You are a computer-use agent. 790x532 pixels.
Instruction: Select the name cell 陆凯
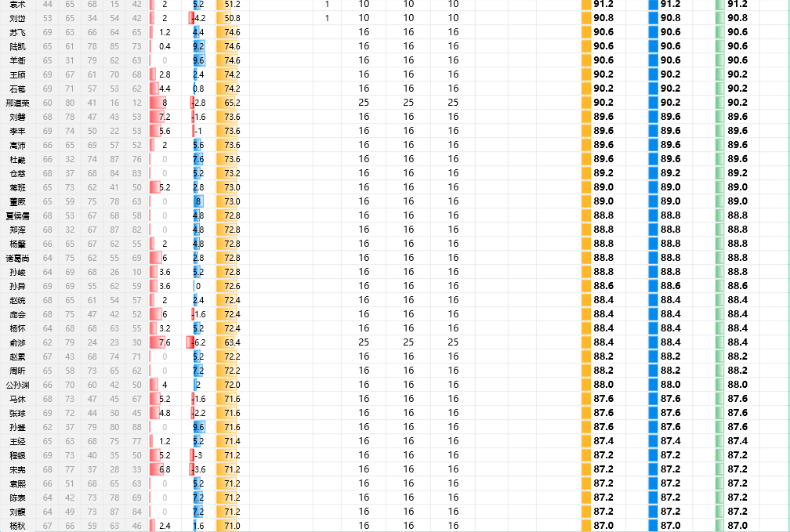(x=17, y=46)
